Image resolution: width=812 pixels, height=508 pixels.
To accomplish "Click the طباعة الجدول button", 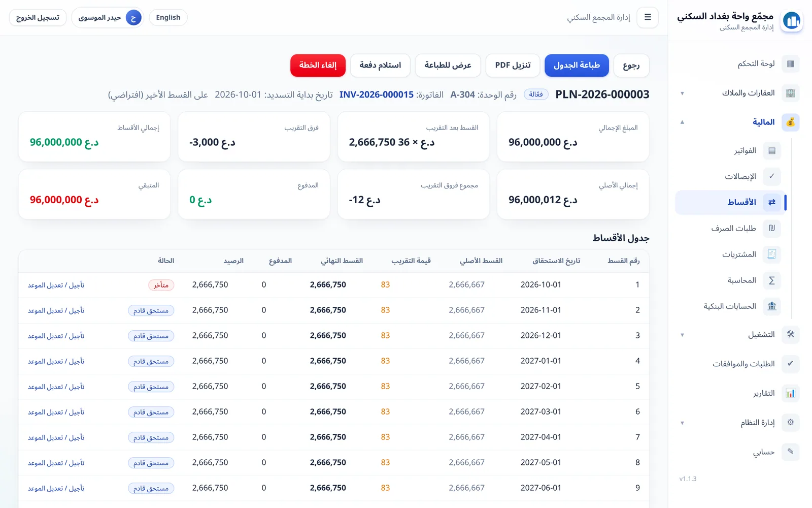I will tap(577, 66).
